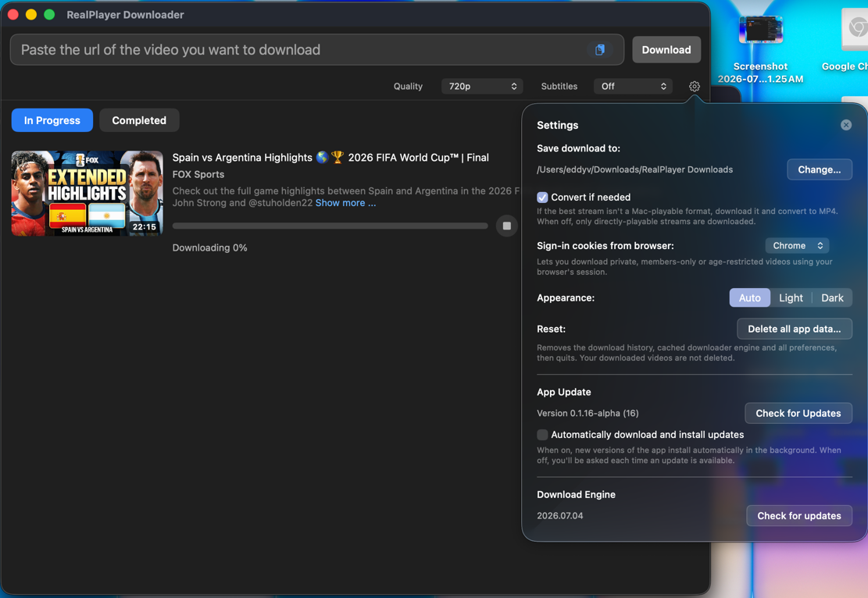Viewport: 868px width, 598px height.
Task: Check for Updates for the app
Action: click(798, 413)
